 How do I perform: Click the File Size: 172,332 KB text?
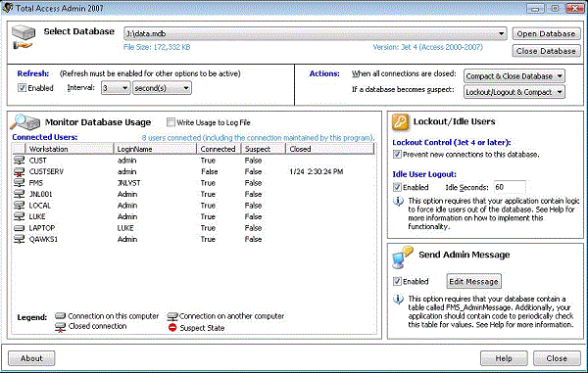[x=157, y=47]
